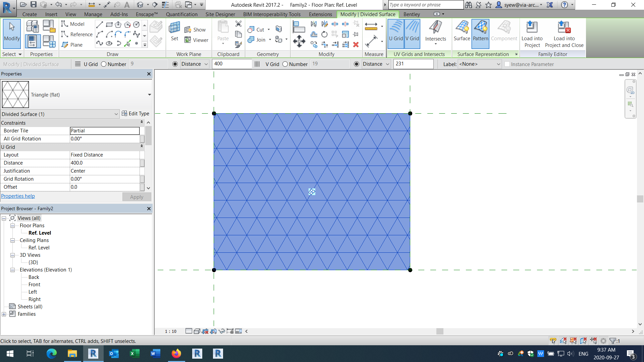This screenshot has width=644, height=362.
Task: Toggle Pattern surface representation
Action: (480, 34)
